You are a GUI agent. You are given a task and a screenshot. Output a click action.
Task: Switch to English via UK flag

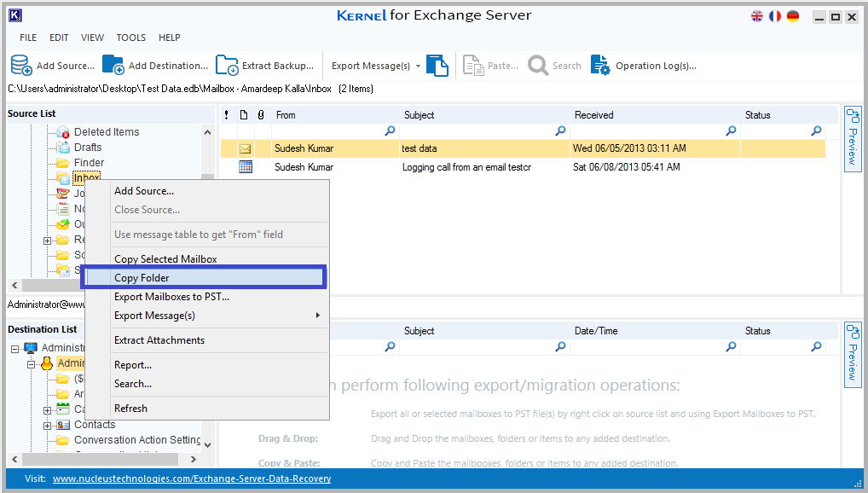(757, 16)
